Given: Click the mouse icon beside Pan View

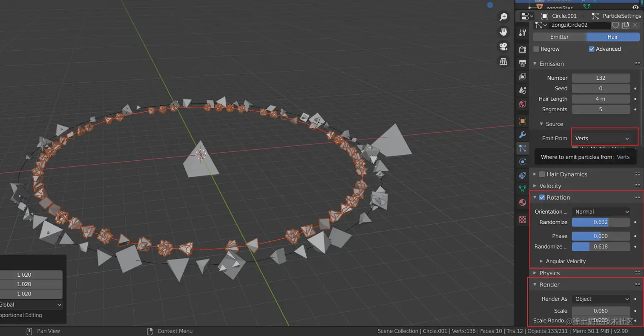Looking at the screenshot, I should click(29, 331).
